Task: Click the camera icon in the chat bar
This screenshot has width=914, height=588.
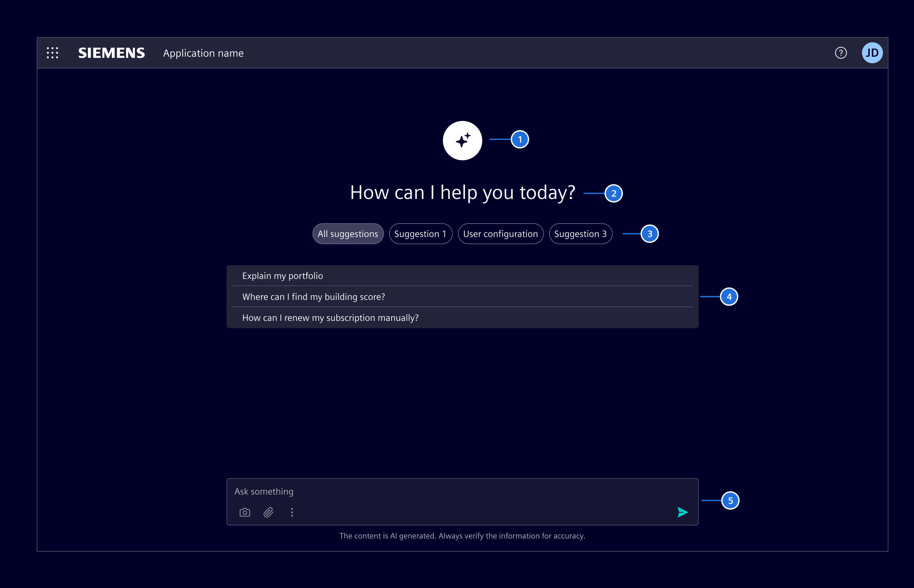Action: 245,512
